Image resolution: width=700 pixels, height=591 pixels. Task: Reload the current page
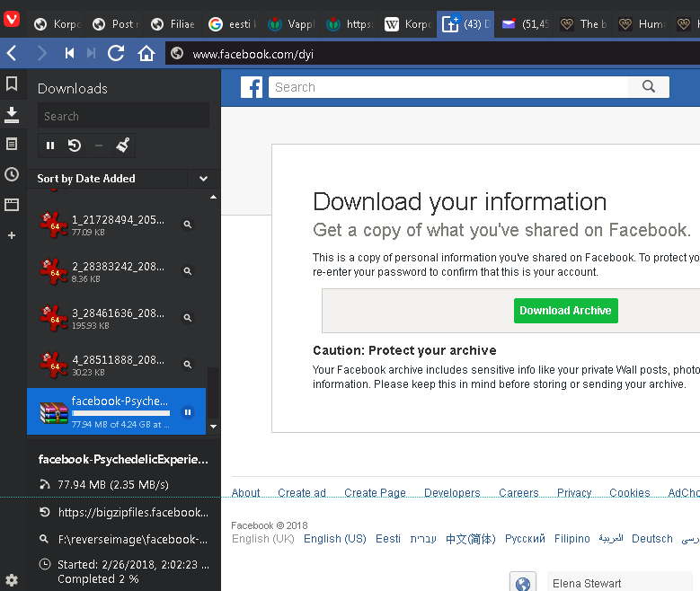point(116,54)
